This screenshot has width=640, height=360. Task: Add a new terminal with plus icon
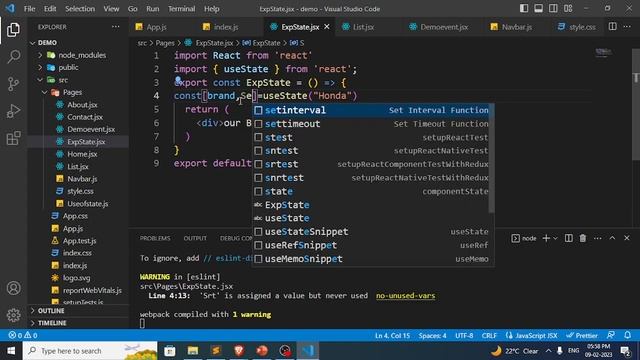click(546, 238)
